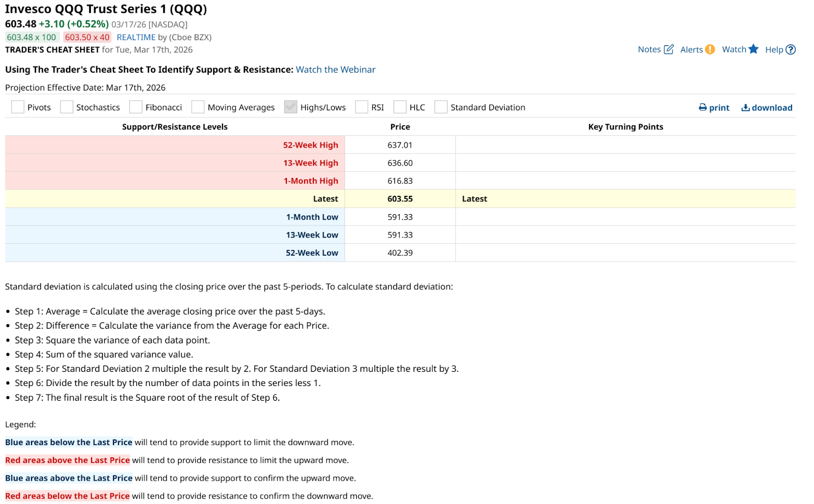Enable the Pivots checkbox
814x504 pixels.
pyautogui.click(x=18, y=107)
